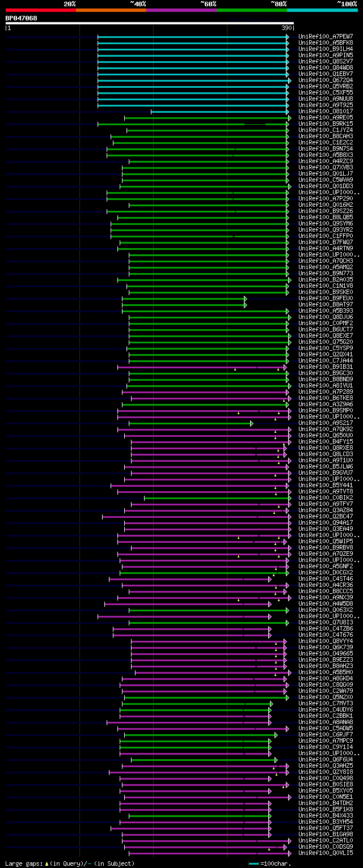Select hit UniRef100_A5BFK8
This screenshot has width=363, height=868.
pyautogui.click(x=326, y=42)
